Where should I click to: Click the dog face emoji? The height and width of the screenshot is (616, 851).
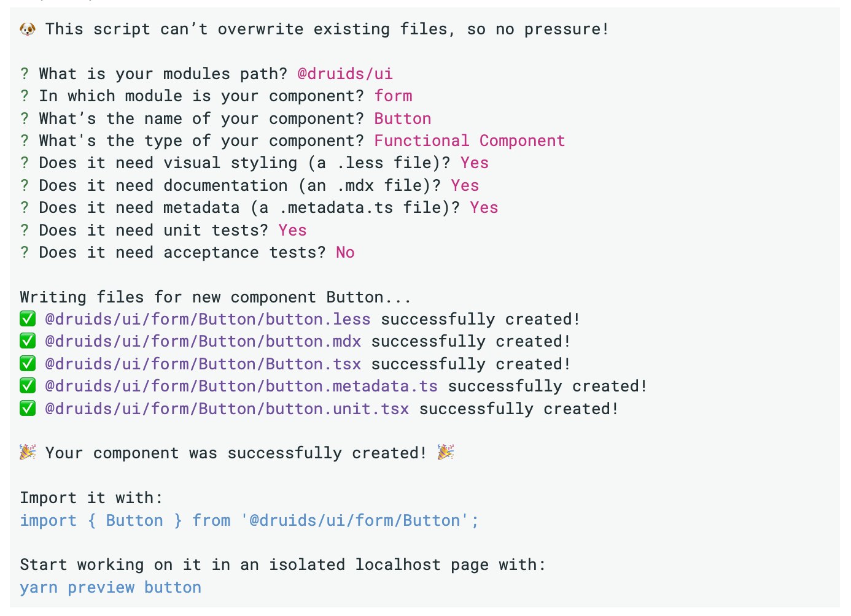(28, 29)
